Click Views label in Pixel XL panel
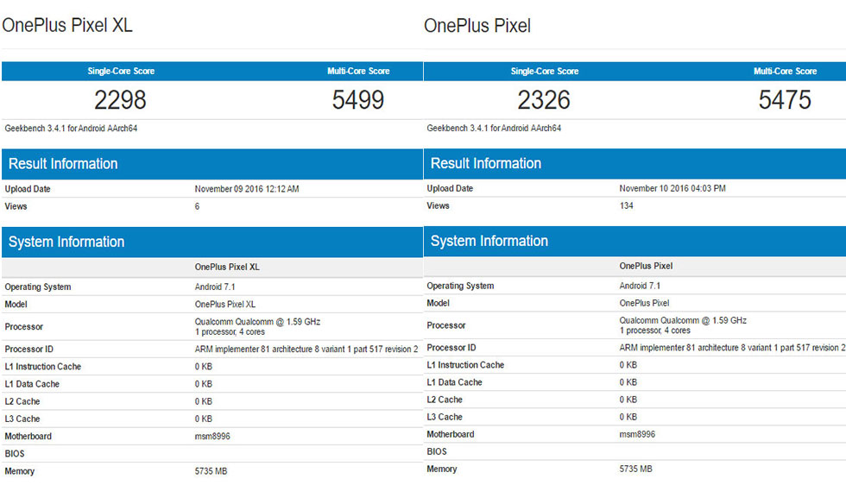Screen dimensions: 846x504 [x=16, y=206]
